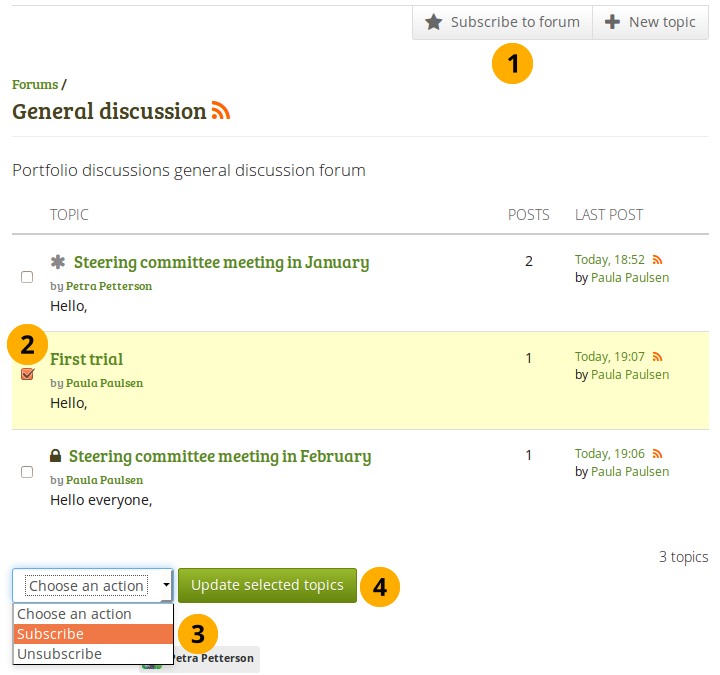Click the RSS icon next to Today, 19:06
The image size is (720, 675).
(657, 454)
